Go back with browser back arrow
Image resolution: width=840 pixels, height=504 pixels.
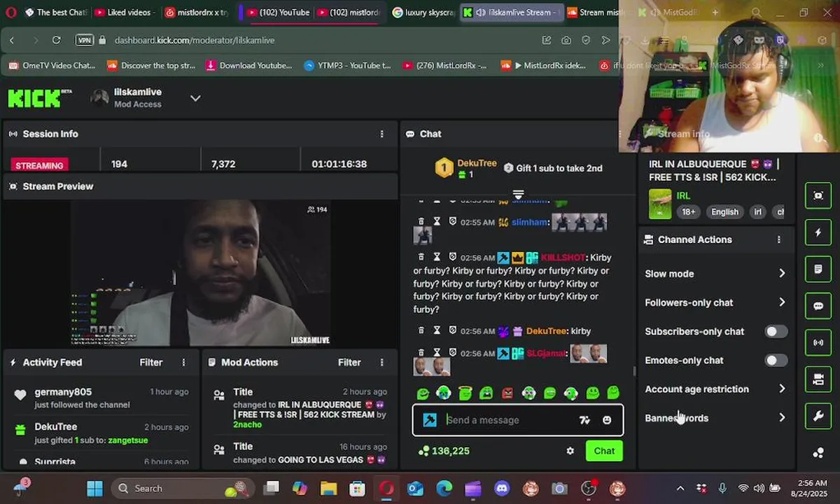tap(12, 41)
